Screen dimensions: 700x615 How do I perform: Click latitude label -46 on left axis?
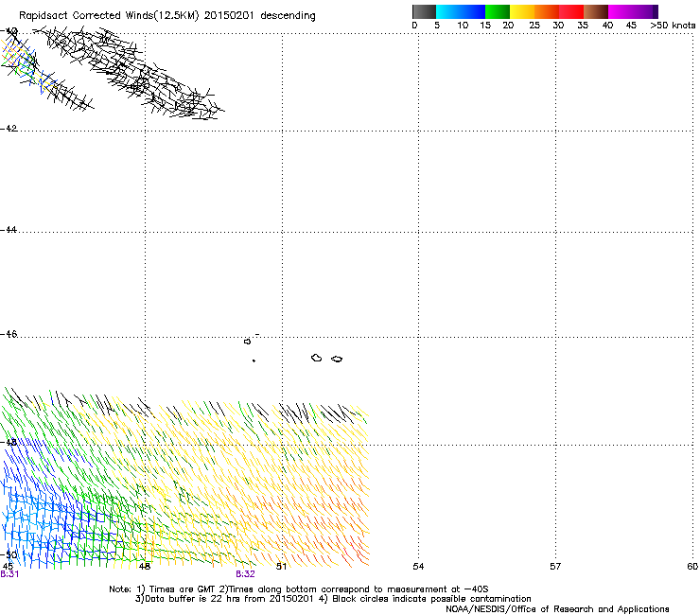click(x=9, y=334)
